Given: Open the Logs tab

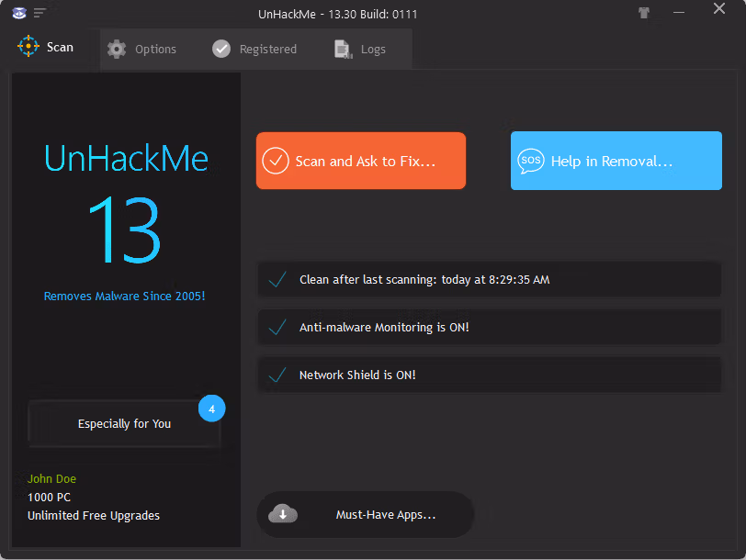Looking at the screenshot, I should (x=360, y=49).
